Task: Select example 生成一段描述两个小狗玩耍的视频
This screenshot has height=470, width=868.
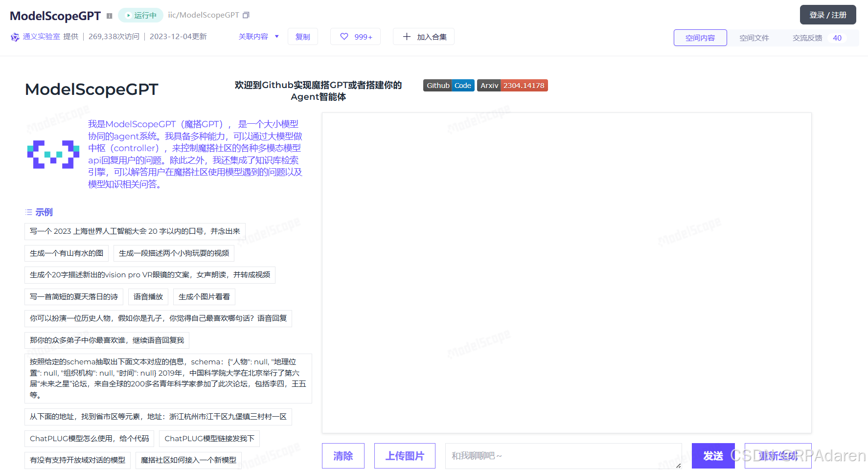Action: [x=174, y=253]
